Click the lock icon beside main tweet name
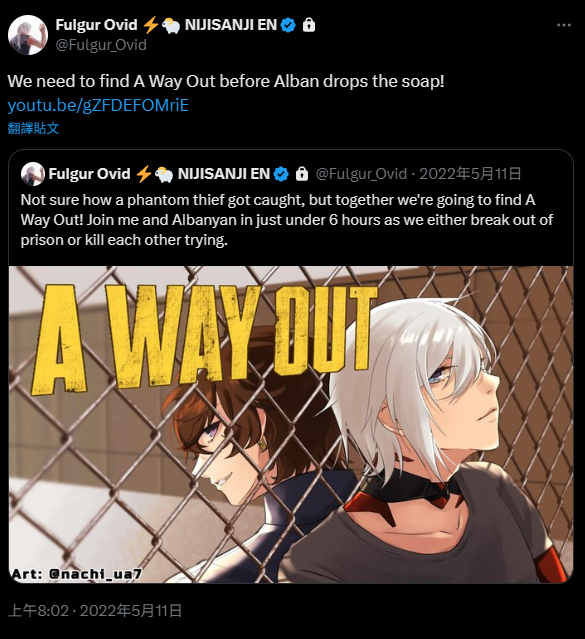585x639 pixels. (309, 25)
